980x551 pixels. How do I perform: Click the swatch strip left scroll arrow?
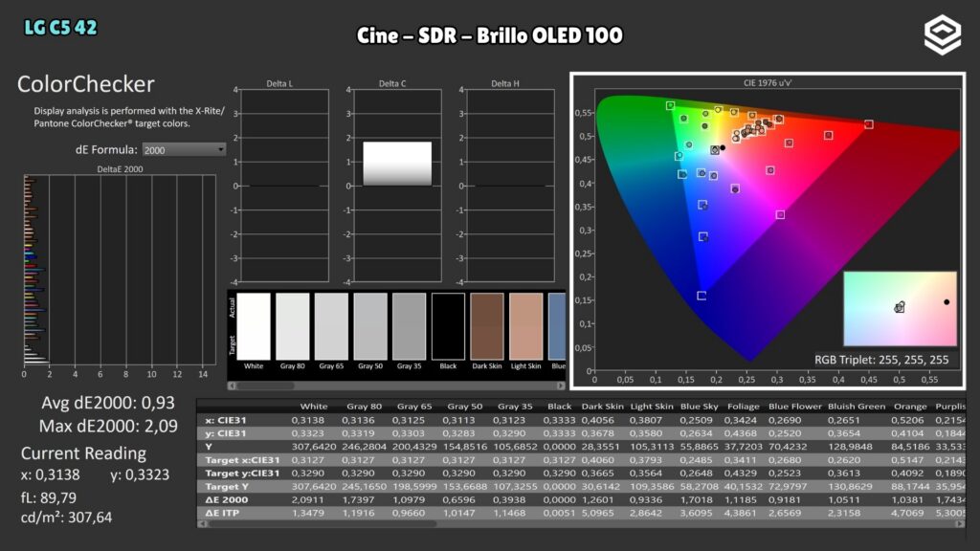pos(232,386)
